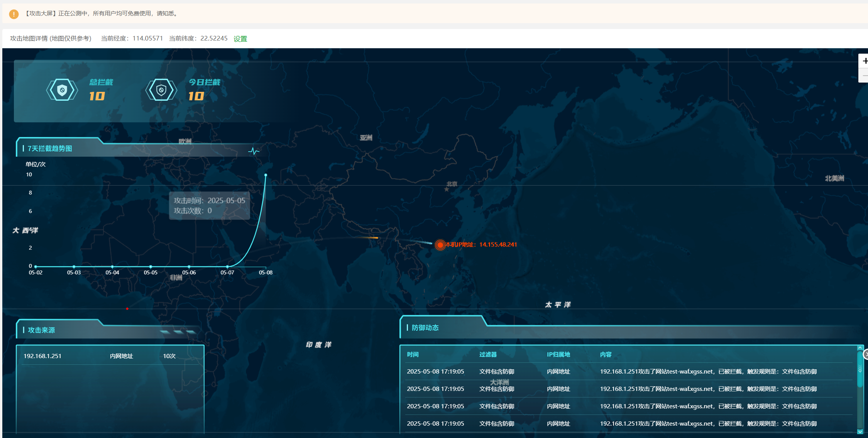Click scroll down arrow in defense log
Viewport: 868px width, 438px height.
860,431
